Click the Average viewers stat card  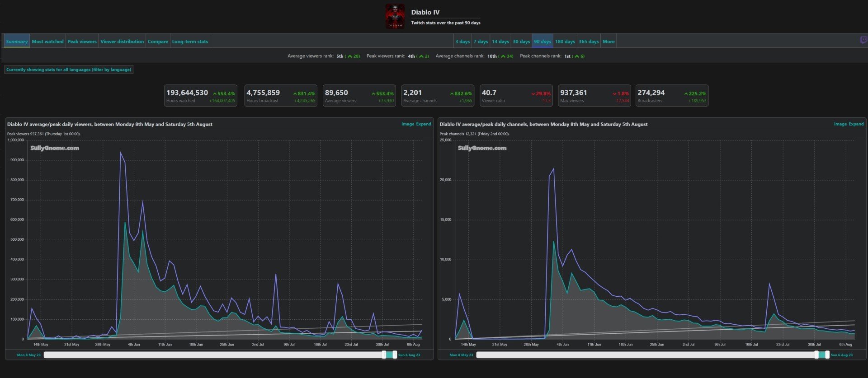tap(359, 95)
